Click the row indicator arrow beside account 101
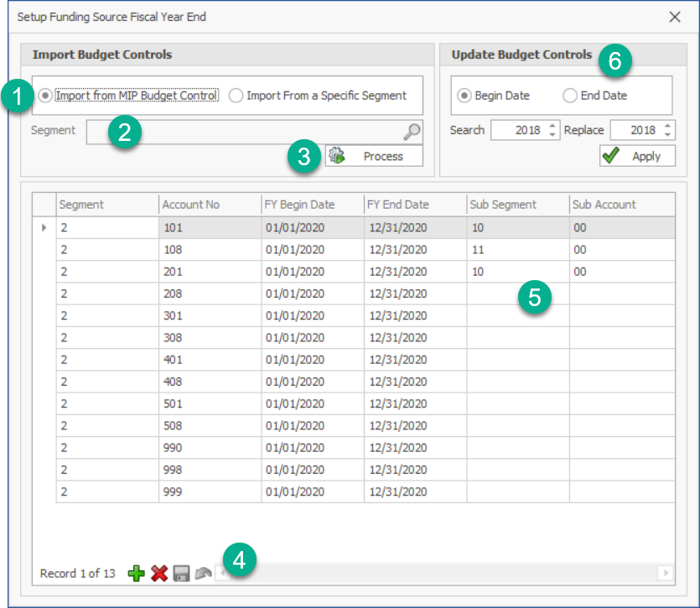Viewport: 700px width, 608px height. (44, 228)
